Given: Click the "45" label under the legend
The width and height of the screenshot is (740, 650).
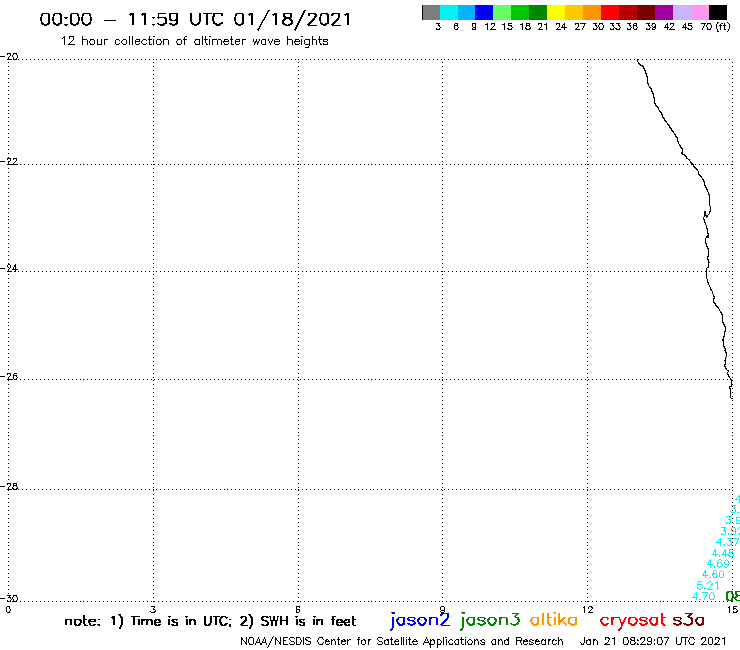Looking at the screenshot, I should (687, 27).
